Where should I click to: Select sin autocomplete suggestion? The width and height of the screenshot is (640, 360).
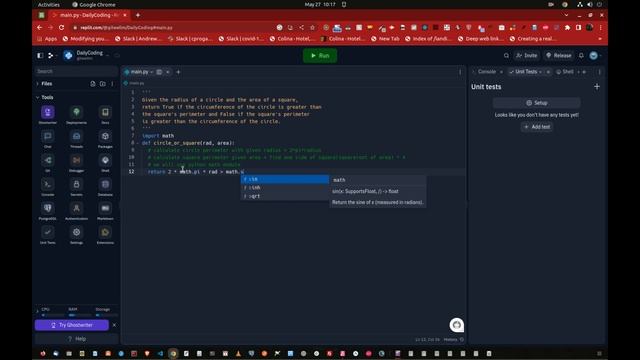click(x=285, y=179)
